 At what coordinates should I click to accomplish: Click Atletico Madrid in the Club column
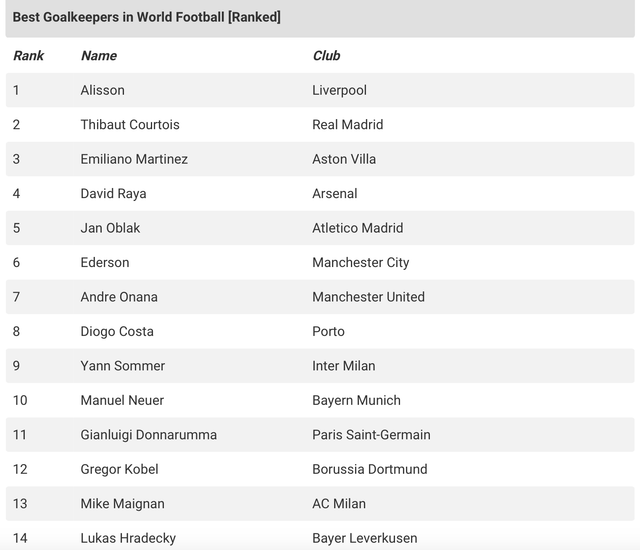(x=357, y=228)
